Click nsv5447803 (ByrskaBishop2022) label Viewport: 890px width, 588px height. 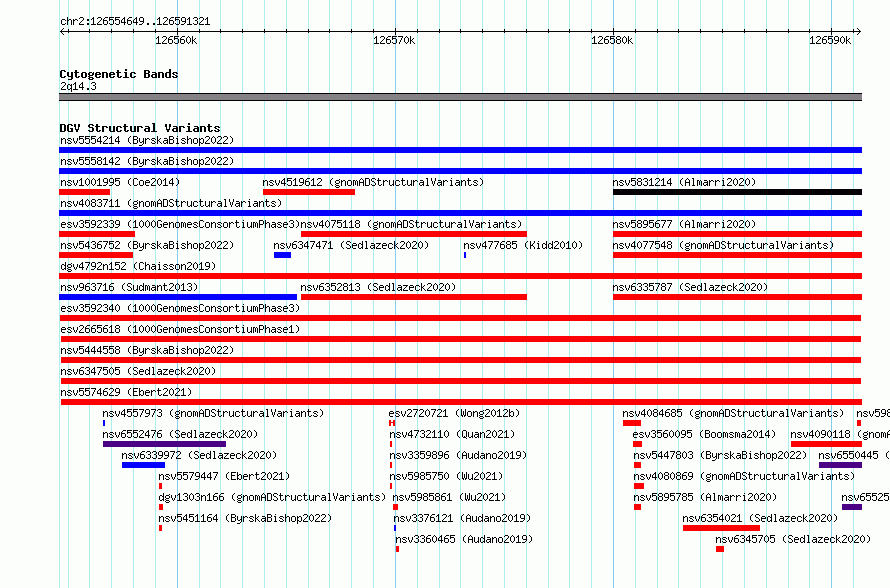point(720,455)
